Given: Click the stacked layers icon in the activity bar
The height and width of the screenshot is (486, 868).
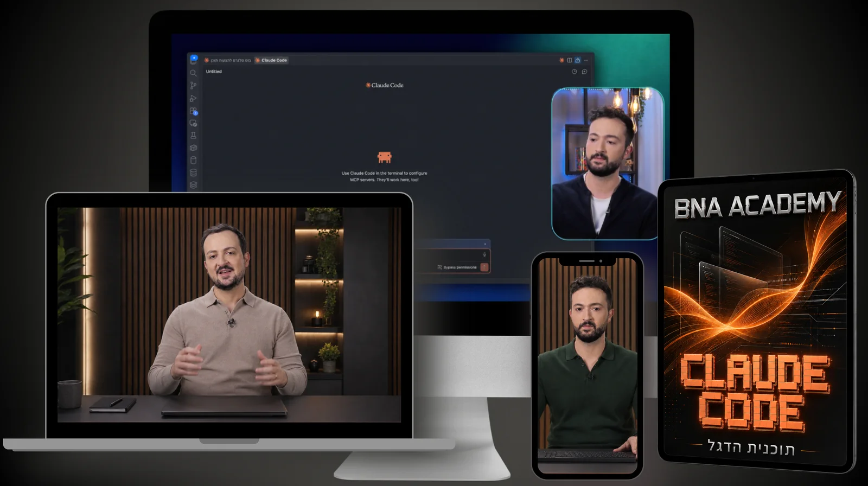Looking at the screenshot, I should 193,185.
